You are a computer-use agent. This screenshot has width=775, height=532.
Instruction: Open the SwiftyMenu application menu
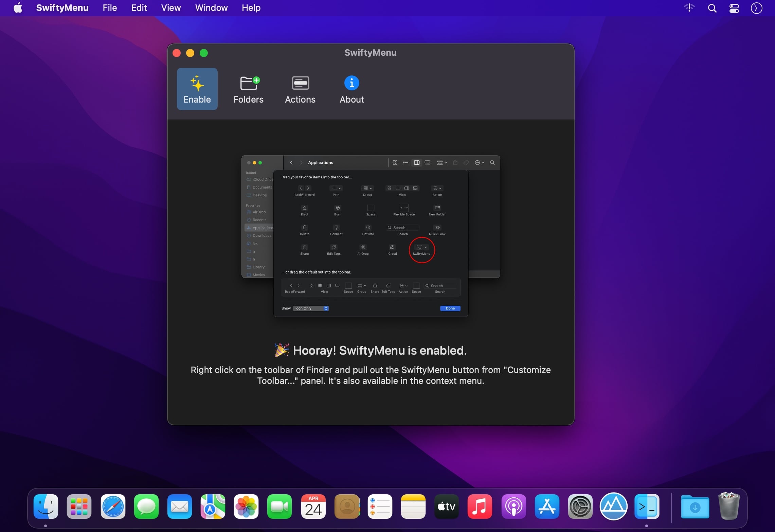tap(62, 8)
